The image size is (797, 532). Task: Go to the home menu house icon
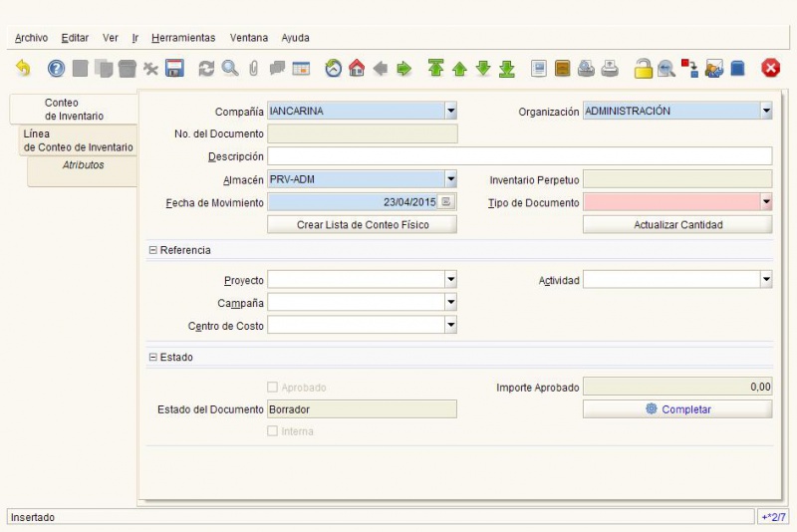pyautogui.click(x=357, y=68)
